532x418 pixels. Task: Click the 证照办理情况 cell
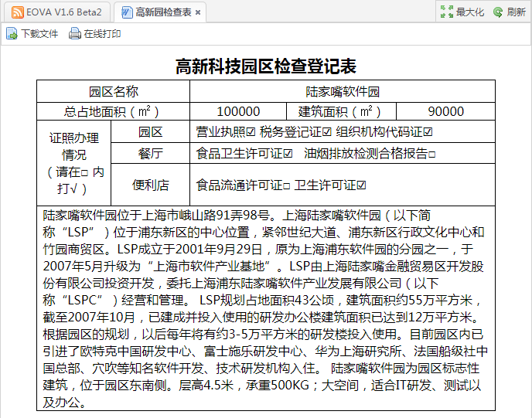pos(74,163)
